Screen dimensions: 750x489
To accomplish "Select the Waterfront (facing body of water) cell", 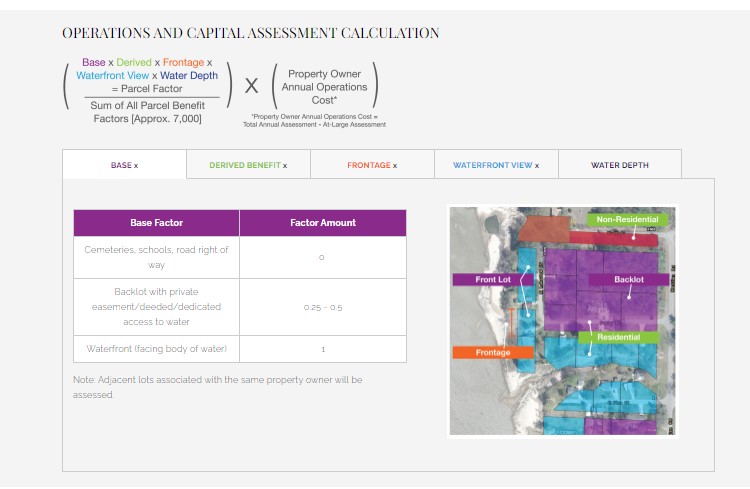I will (156, 348).
